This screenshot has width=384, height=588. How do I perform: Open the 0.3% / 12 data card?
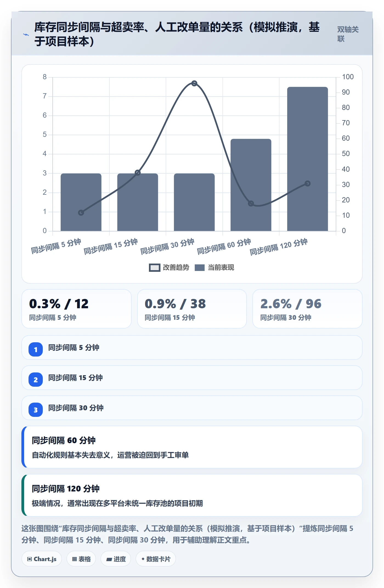tap(77, 309)
